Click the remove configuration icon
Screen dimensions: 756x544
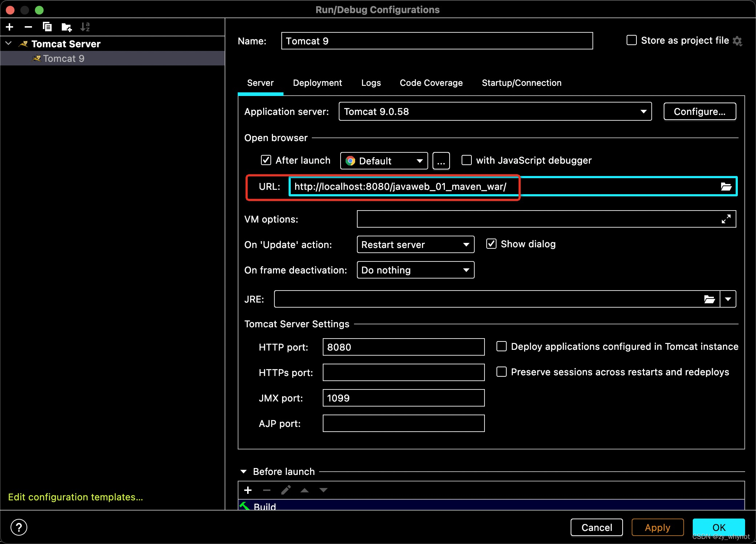(x=28, y=27)
